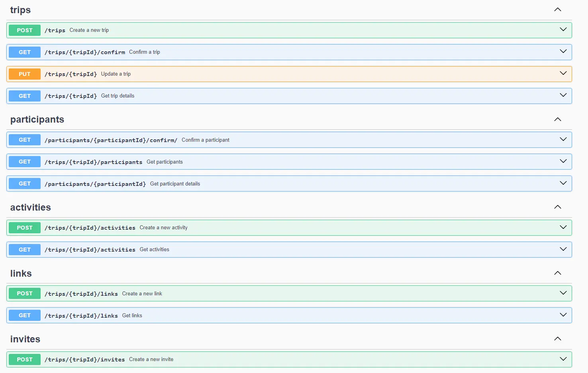Open the /trips/{tripId}/confirm path
The width and height of the screenshot is (588, 373).
tap(85, 52)
